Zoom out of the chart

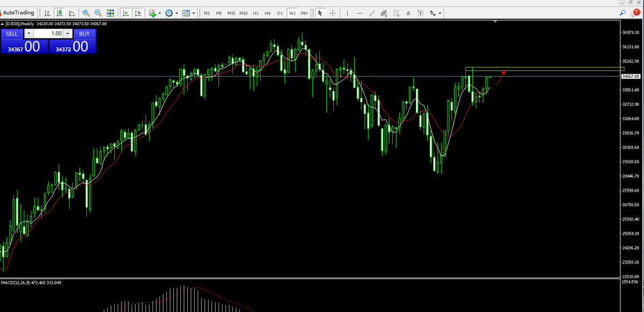point(98,13)
